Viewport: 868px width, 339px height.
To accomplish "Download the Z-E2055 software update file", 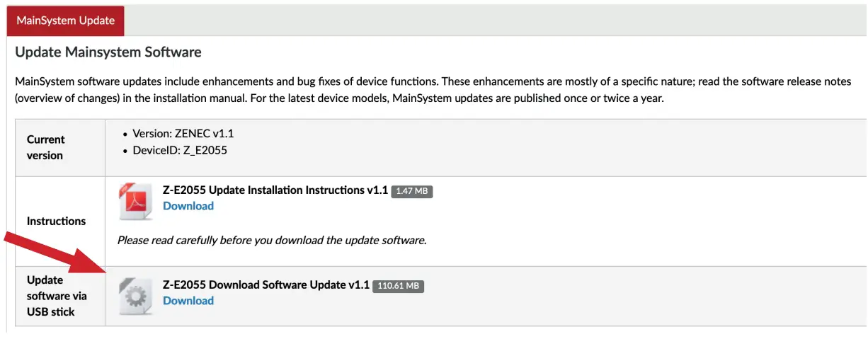I will click(188, 301).
